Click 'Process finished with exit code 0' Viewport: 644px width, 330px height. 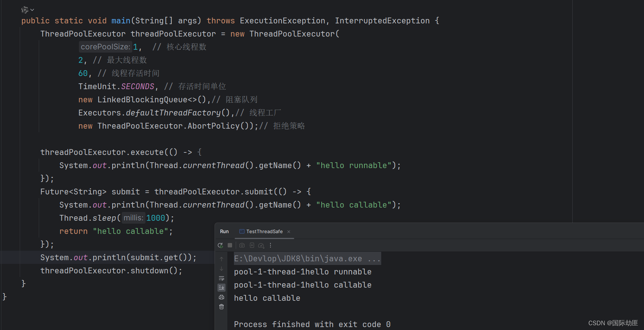pos(312,325)
